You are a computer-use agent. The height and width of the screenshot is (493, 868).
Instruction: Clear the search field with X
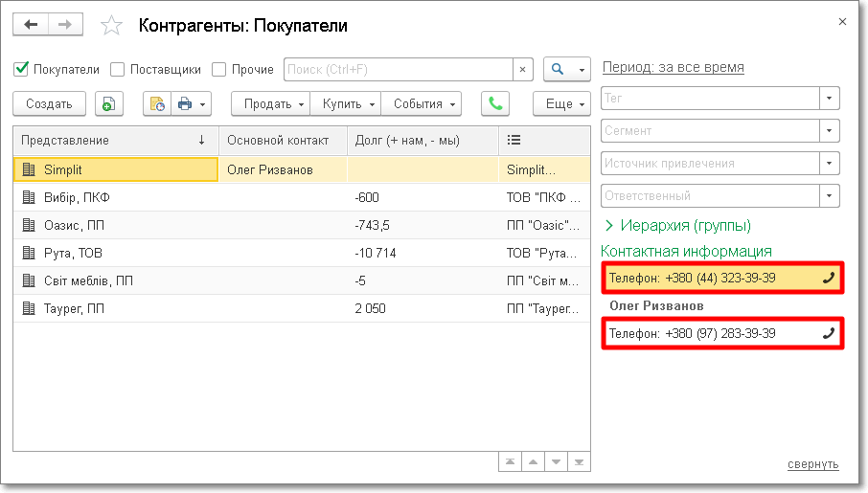coord(522,70)
